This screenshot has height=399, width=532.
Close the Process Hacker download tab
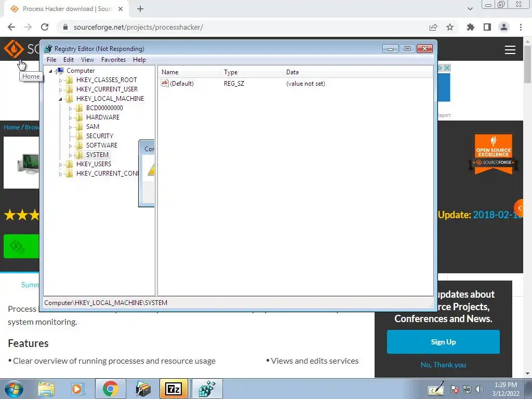121,9
